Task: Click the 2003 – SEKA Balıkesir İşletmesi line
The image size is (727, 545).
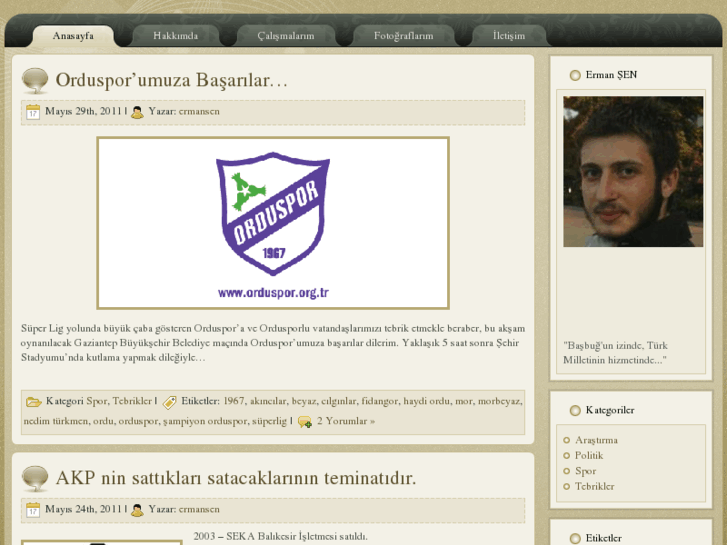Action: tap(281, 536)
